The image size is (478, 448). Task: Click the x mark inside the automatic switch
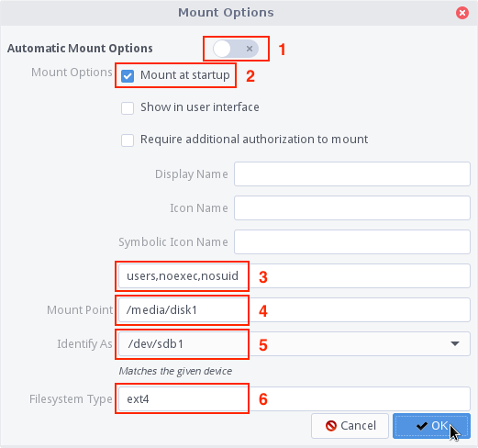tap(250, 49)
